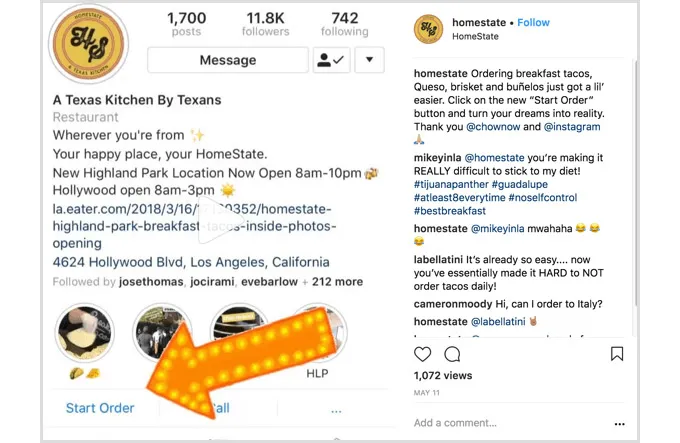Screen dimensions: 680x443
Task: Open the taco emoji story highlight
Action: pyautogui.click(x=85, y=332)
